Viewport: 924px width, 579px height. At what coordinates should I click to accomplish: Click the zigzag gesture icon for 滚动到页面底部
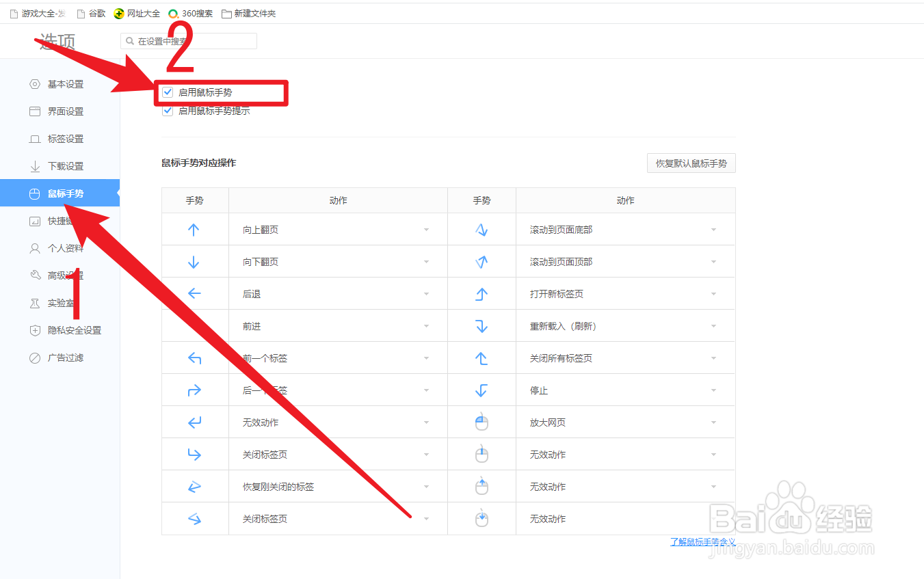[481, 230]
